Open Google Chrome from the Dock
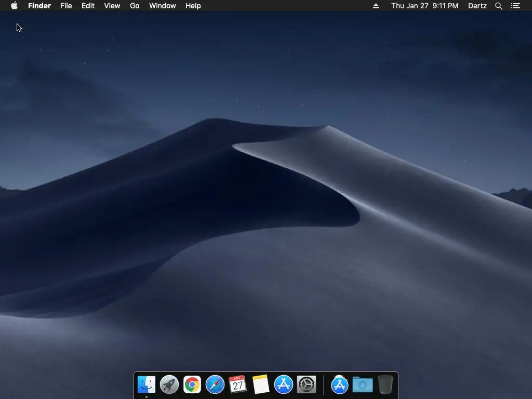 coord(192,384)
